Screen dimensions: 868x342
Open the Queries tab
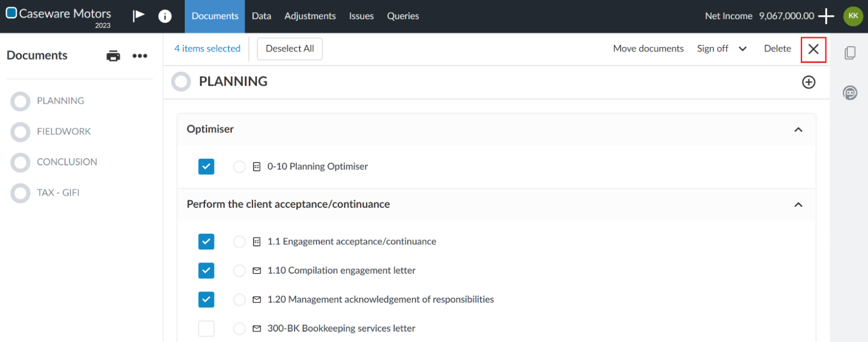pos(403,16)
